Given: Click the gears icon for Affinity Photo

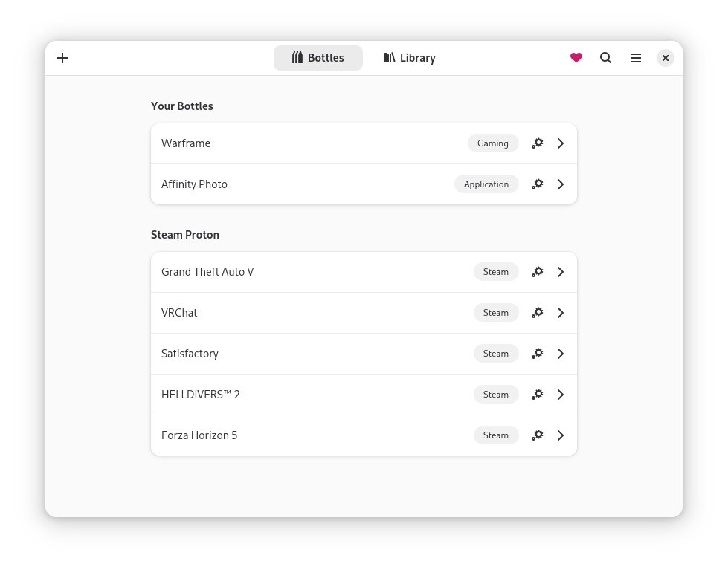Looking at the screenshot, I should click(x=537, y=184).
